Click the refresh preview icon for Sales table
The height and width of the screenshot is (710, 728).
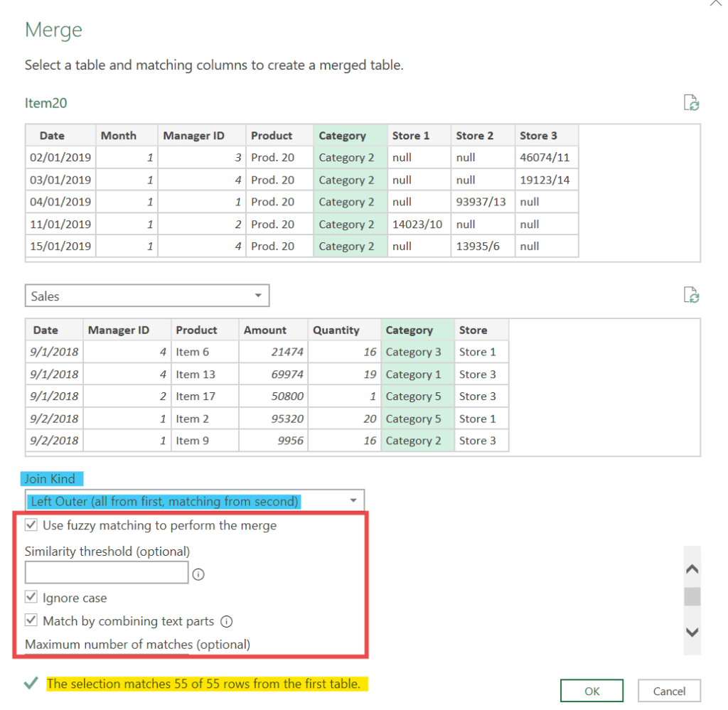tap(691, 295)
